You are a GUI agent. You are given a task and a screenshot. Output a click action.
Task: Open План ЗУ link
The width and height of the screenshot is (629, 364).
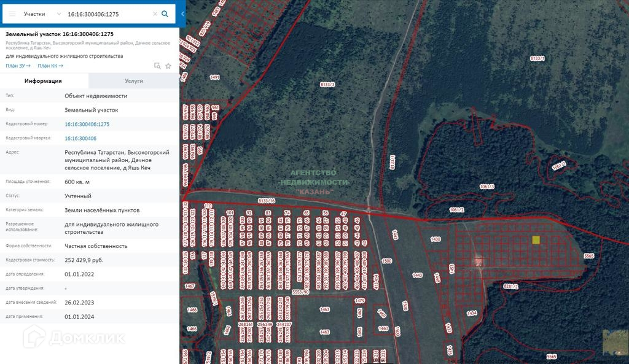(18, 66)
